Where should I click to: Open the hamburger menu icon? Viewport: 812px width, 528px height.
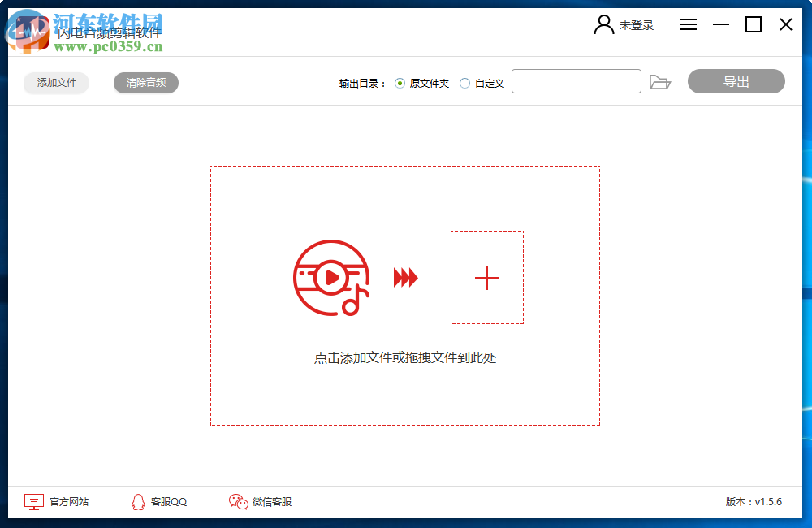(x=688, y=24)
